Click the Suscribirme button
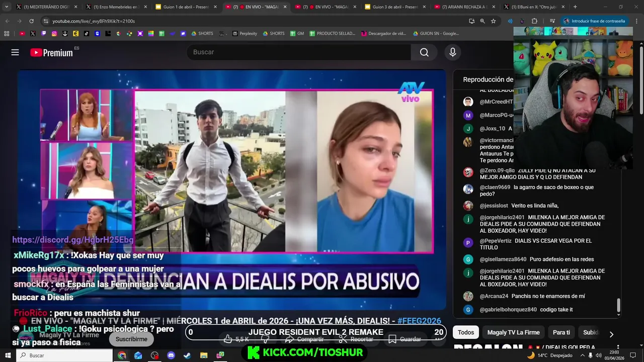Screen dimensions: 644x362 coord(131,339)
